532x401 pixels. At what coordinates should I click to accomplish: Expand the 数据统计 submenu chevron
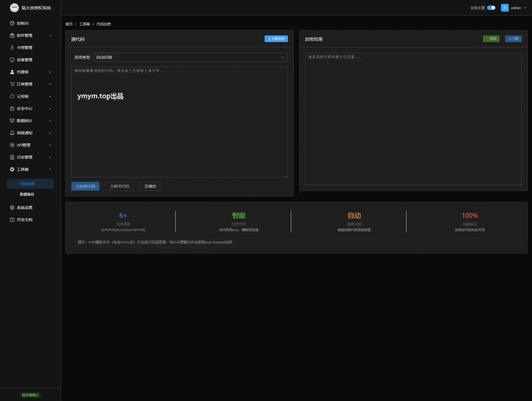click(50, 121)
